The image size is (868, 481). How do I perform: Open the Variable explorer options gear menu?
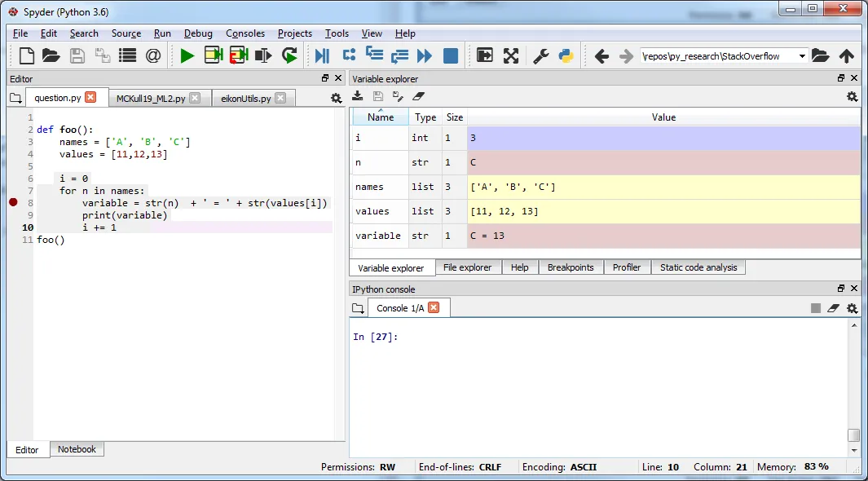coord(852,96)
